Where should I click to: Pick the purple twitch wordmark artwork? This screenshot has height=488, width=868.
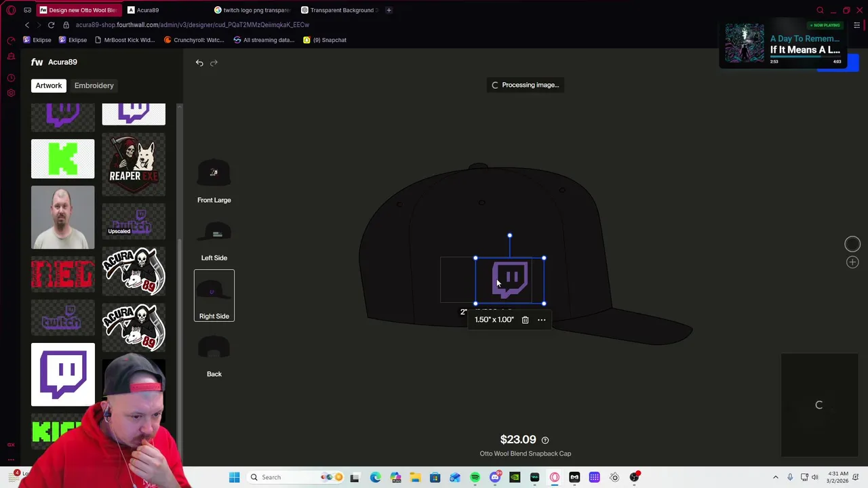click(x=62, y=317)
